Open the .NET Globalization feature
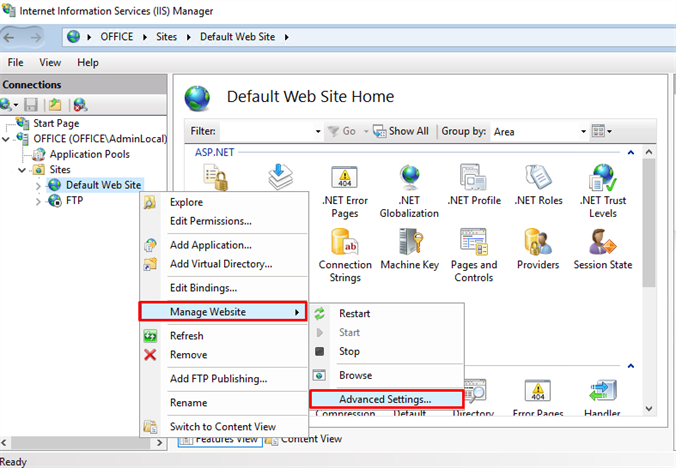 409,192
